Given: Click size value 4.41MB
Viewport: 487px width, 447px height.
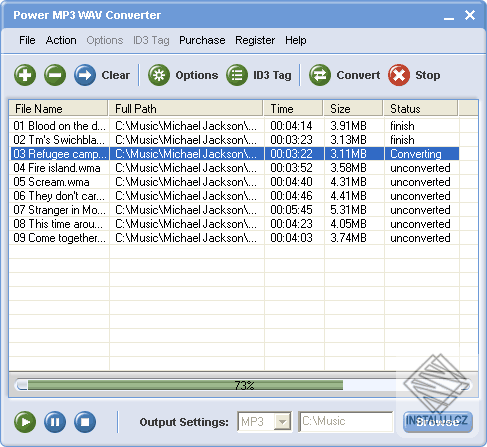Looking at the screenshot, I should 348,196.
